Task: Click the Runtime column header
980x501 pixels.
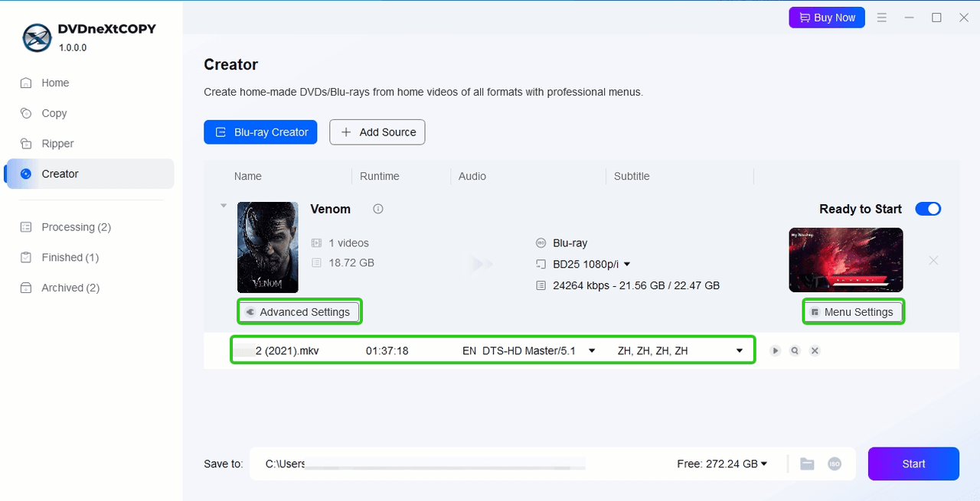Action: (380, 177)
